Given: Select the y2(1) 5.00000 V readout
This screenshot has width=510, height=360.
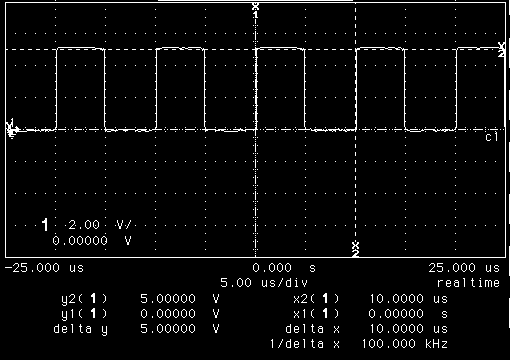Looking at the screenshot, I should (x=140, y=298).
